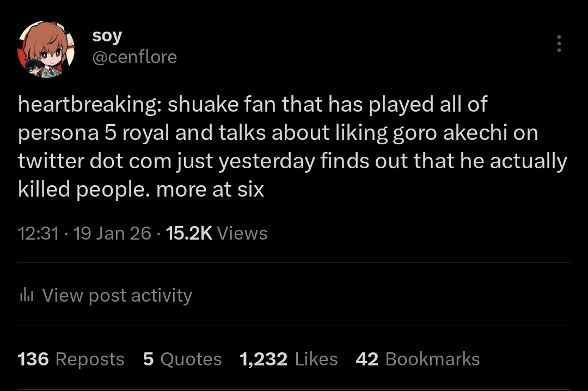The width and height of the screenshot is (588, 391).
Task: Click the 19 Jan 26 date
Action: tap(112, 233)
